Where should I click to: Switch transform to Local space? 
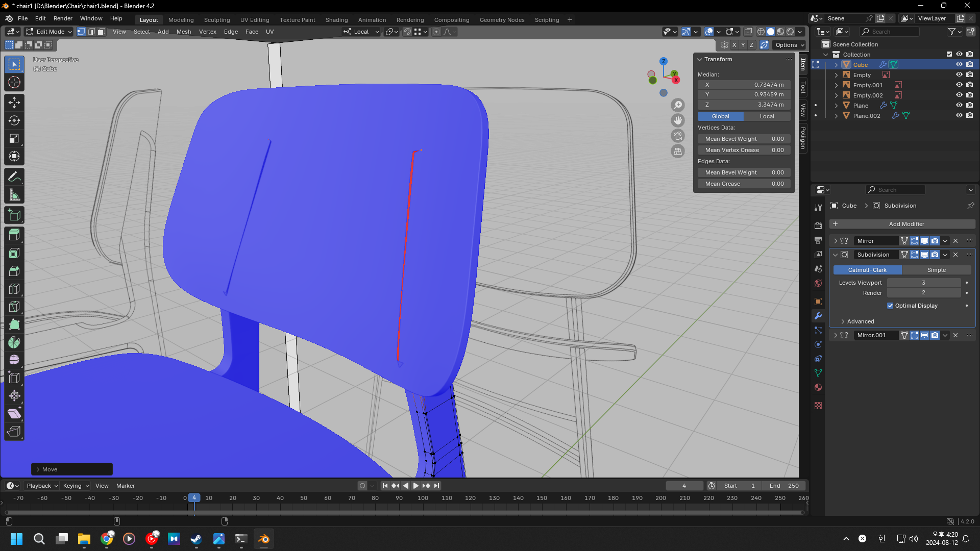pos(767,116)
